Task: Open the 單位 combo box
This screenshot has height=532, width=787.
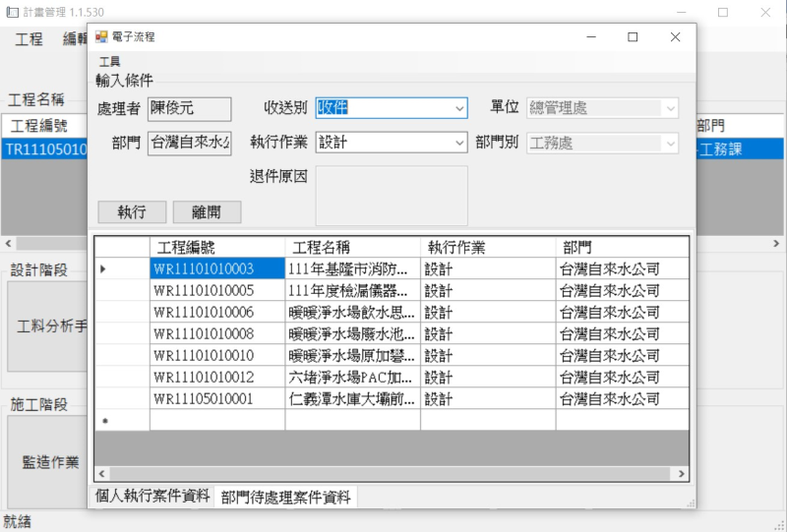Action: 602,108
